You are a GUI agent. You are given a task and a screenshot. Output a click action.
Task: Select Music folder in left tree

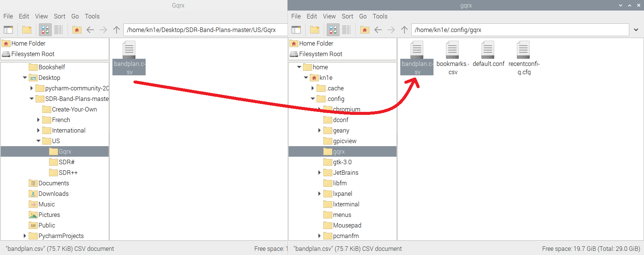(42, 204)
